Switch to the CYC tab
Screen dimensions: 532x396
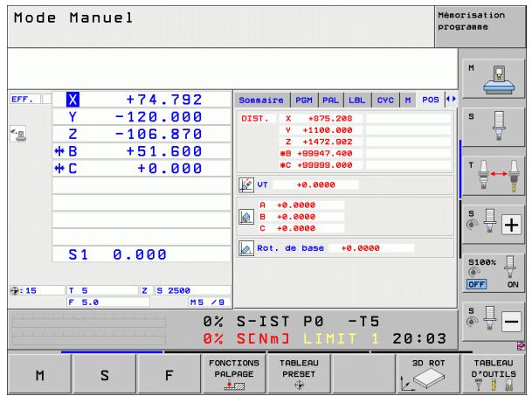386,101
